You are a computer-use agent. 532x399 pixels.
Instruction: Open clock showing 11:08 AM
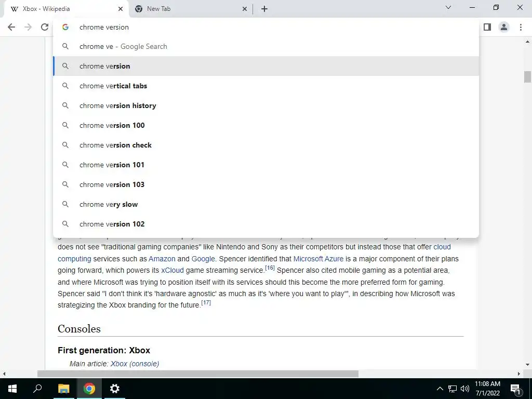(487, 389)
